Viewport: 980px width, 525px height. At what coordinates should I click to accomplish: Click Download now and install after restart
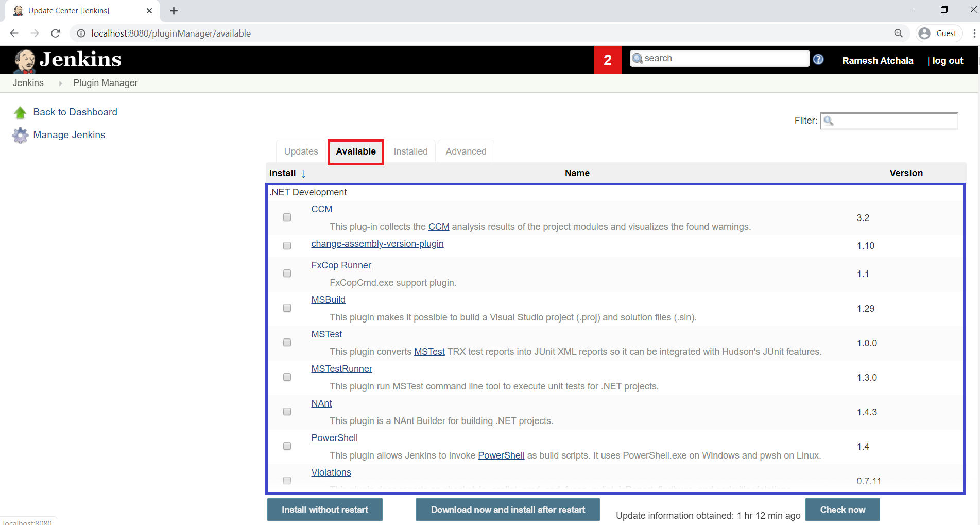pyautogui.click(x=508, y=510)
